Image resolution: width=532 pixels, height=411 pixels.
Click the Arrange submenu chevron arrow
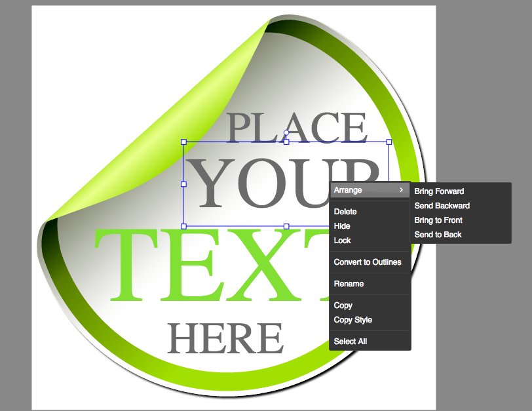point(401,190)
